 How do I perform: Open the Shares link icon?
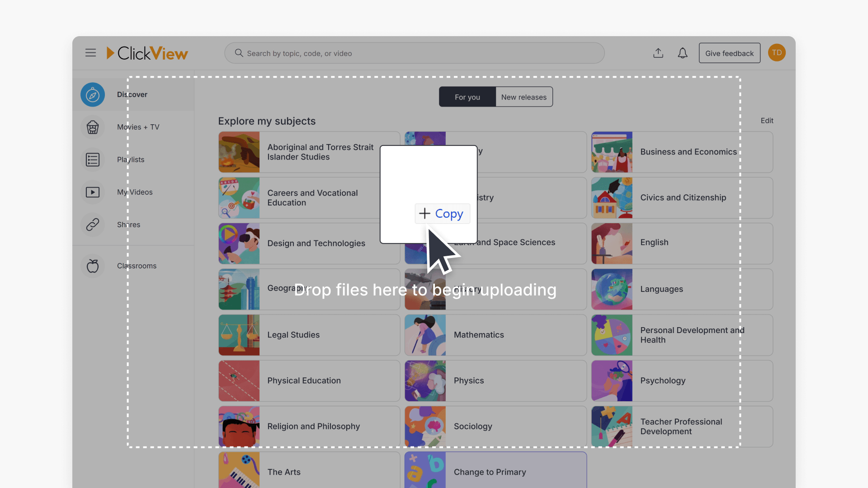pos(92,225)
